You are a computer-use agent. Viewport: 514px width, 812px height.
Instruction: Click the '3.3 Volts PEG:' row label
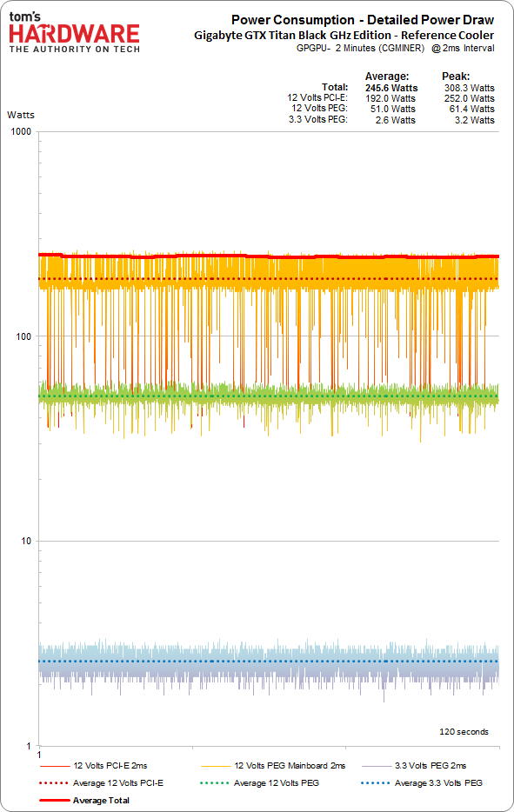[318, 120]
